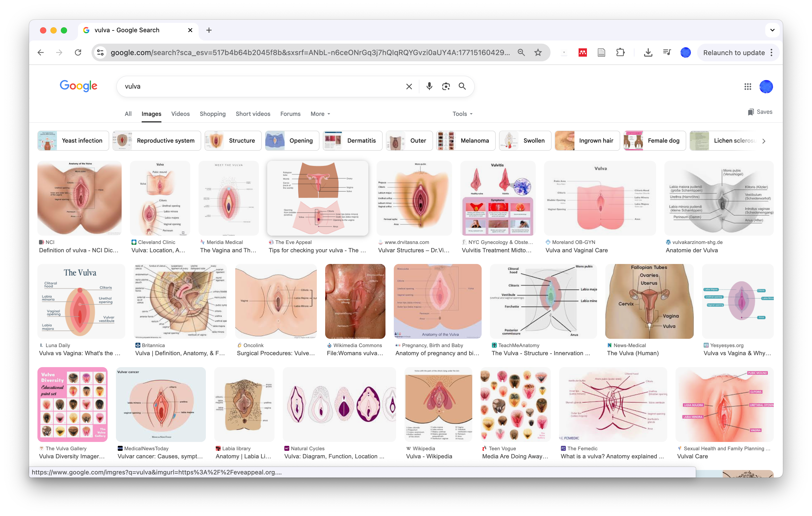Open the Downloads icon in the toolbar
812x516 pixels.
tap(648, 52)
